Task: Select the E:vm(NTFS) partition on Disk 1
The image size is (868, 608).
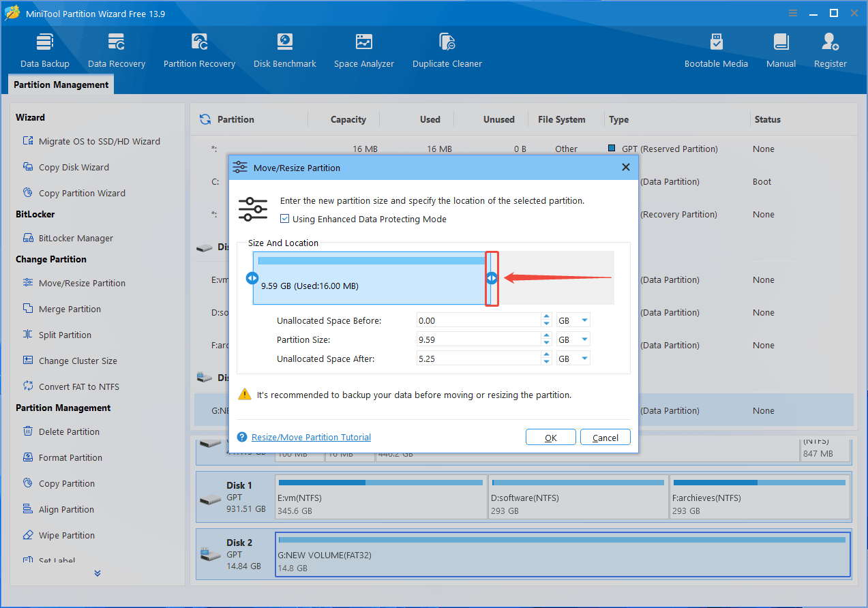Action: (380, 497)
